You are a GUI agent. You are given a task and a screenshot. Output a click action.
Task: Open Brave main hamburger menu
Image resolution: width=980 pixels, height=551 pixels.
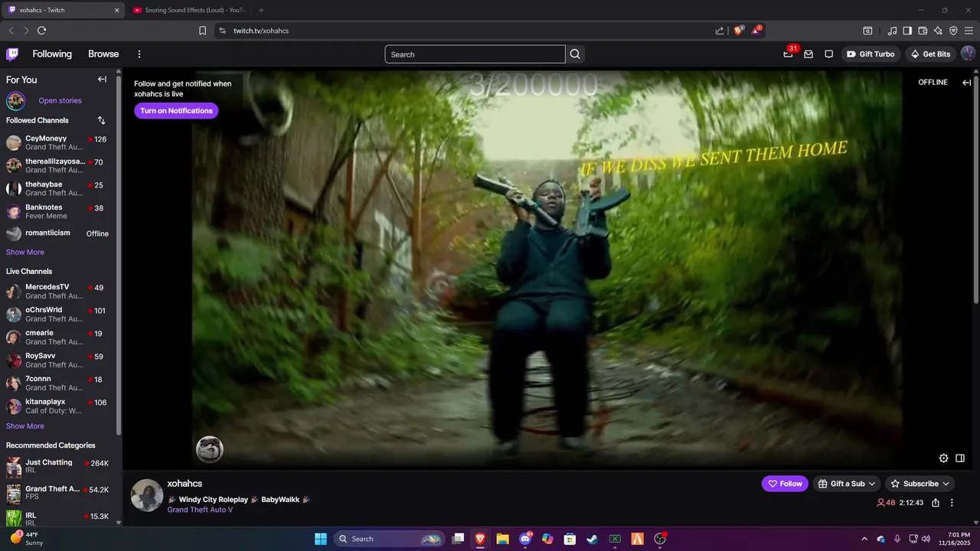[969, 31]
